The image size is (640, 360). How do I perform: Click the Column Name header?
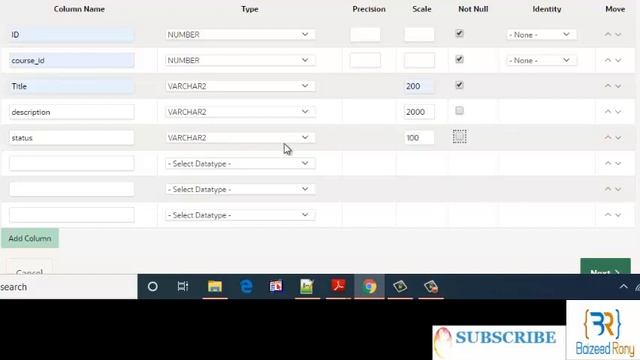click(79, 9)
